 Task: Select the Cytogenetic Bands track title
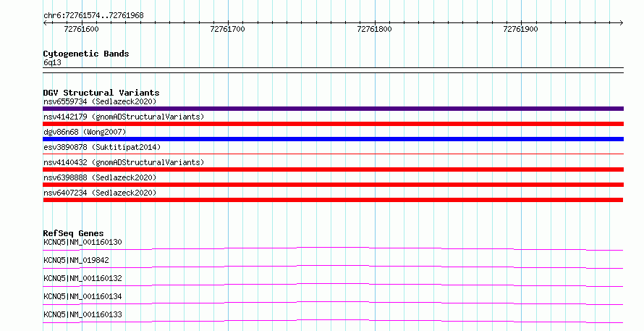click(x=86, y=54)
